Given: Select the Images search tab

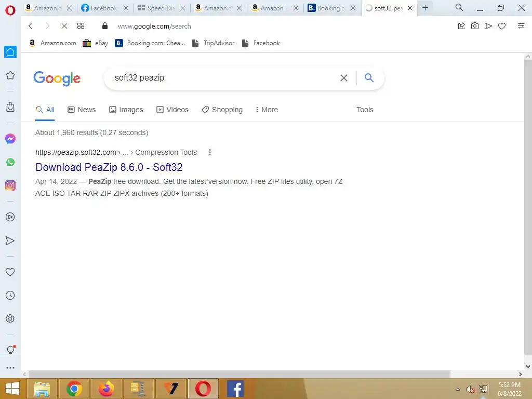Looking at the screenshot, I should click(126, 110).
